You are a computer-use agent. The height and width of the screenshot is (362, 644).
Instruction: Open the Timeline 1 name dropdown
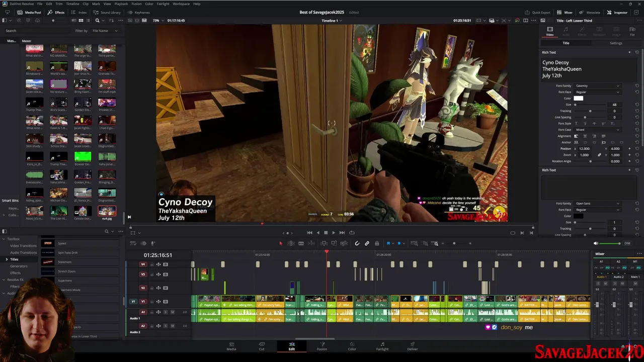pyautogui.click(x=332, y=21)
